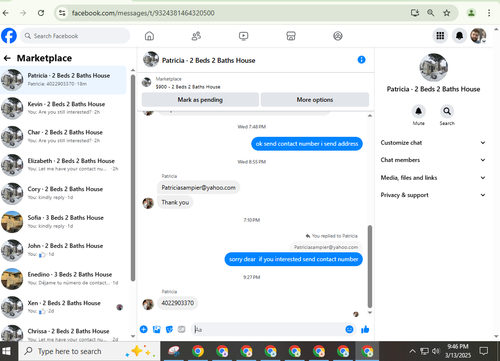
Task: Expand Privacy & support section
Action: point(433,195)
